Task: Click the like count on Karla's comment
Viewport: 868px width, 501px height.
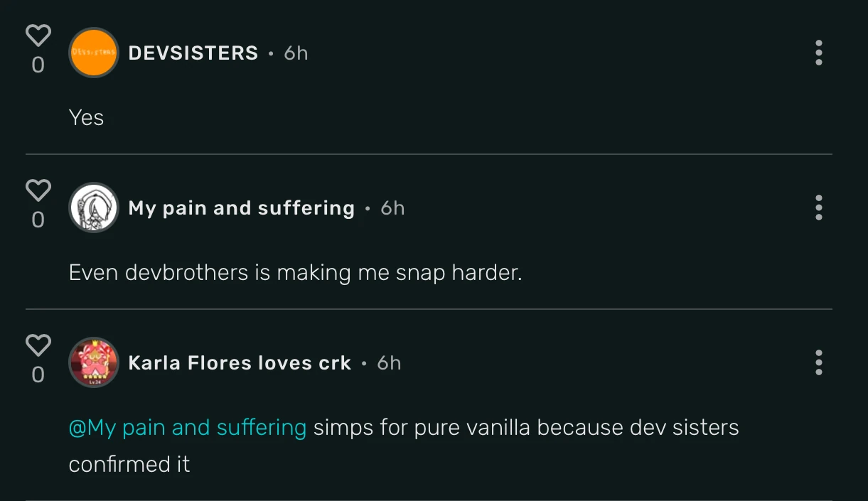Action: pyautogui.click(x=38, y=375)
